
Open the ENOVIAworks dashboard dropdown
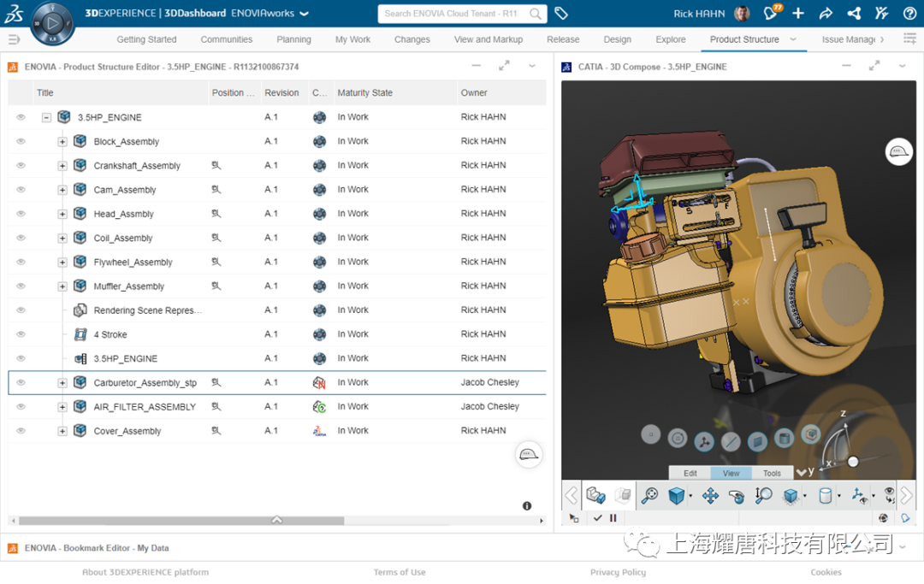point(304,14)
